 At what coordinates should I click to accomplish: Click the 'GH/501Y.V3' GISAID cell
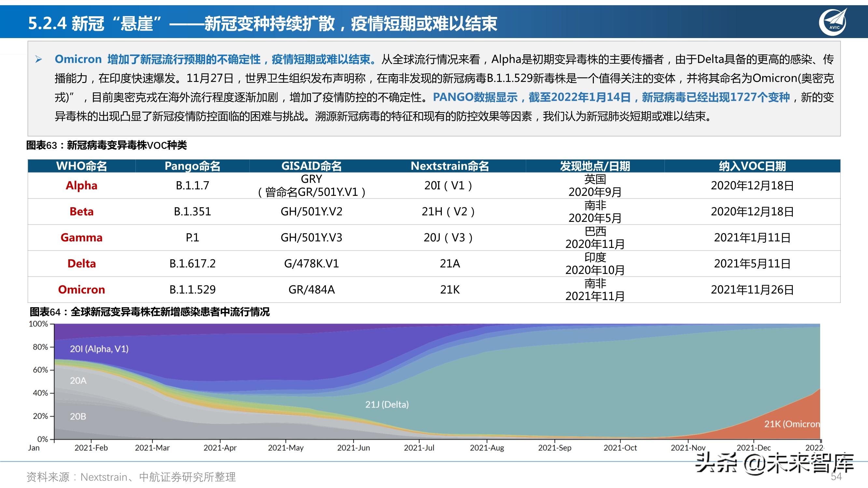click(x=311, y=237)
